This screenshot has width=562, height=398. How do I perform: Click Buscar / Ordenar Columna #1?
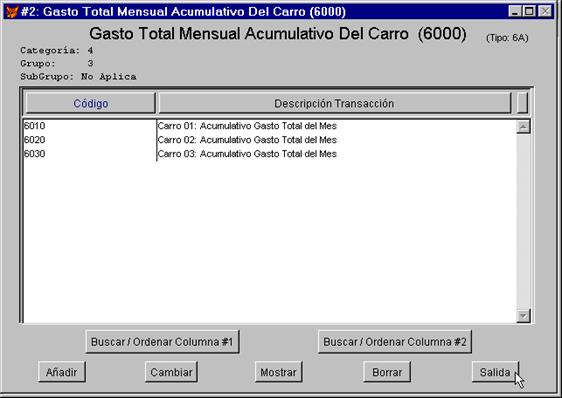point(162,342)
